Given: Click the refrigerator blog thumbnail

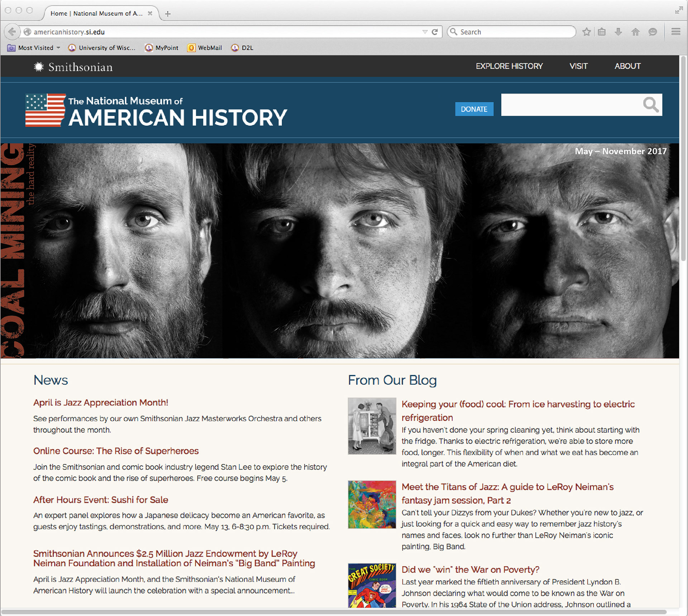Looking at the screenshot, I should (x=372, y=426).
